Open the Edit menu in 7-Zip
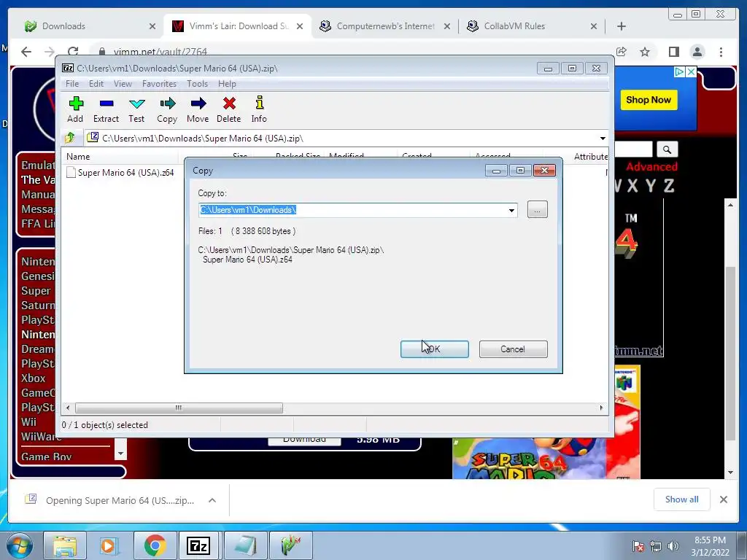Viewport: 747px width, 560px height. (96, 84)
